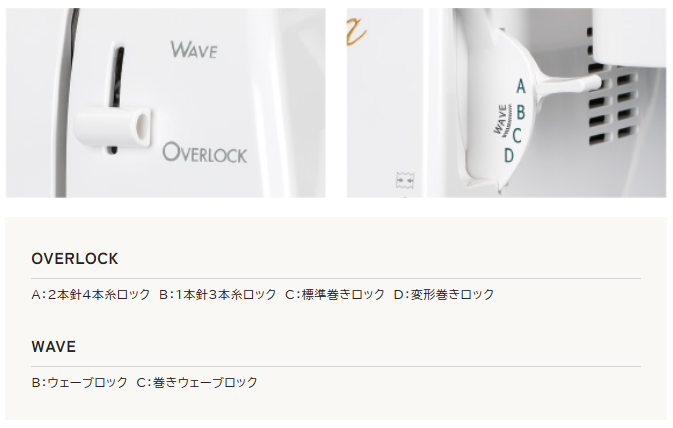Click the stitch width symbol below dial
Screen dimensions: 673x428
[405, 181]
